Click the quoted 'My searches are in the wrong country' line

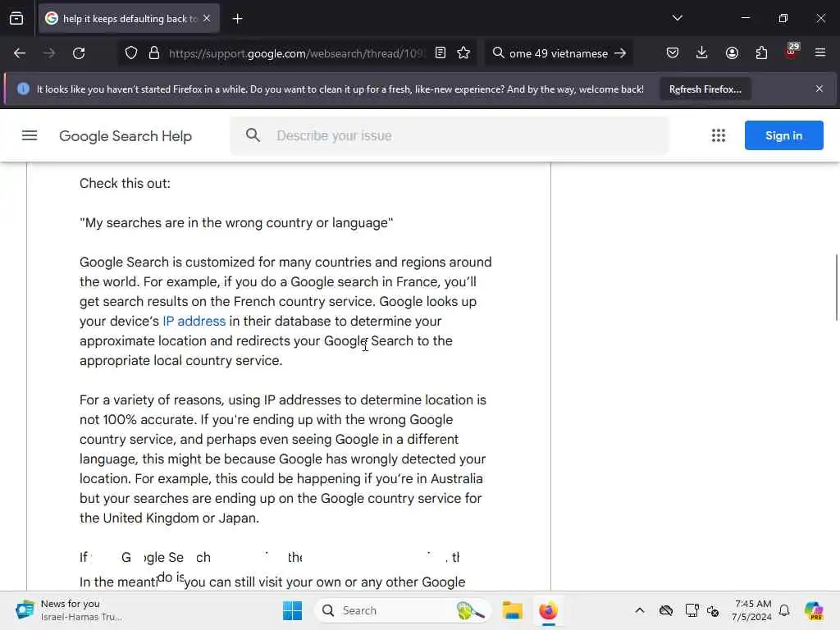click(x=236, y=223)
